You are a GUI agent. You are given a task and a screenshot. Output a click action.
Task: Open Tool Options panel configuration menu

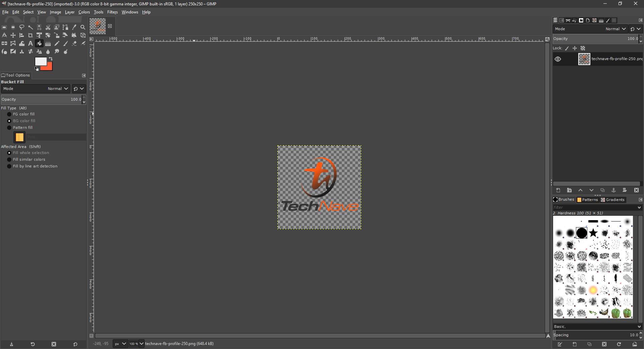(84, 76)
